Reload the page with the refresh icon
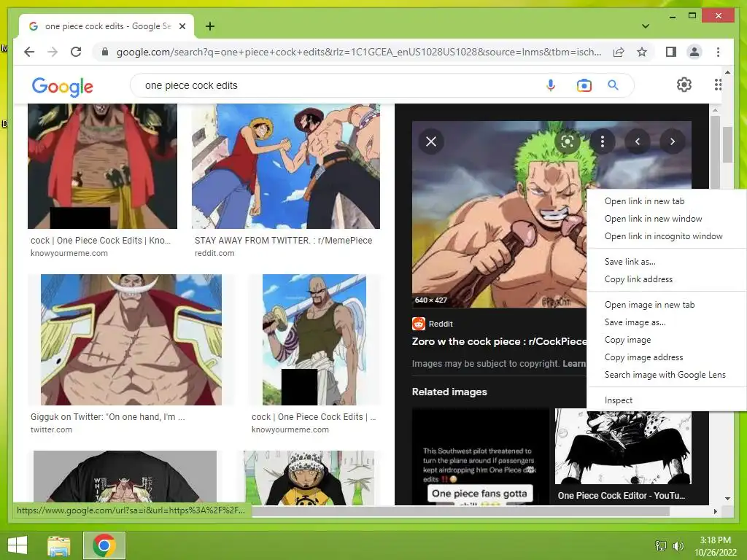Viewport: 747px width, 560px height. tap(76, 52)
